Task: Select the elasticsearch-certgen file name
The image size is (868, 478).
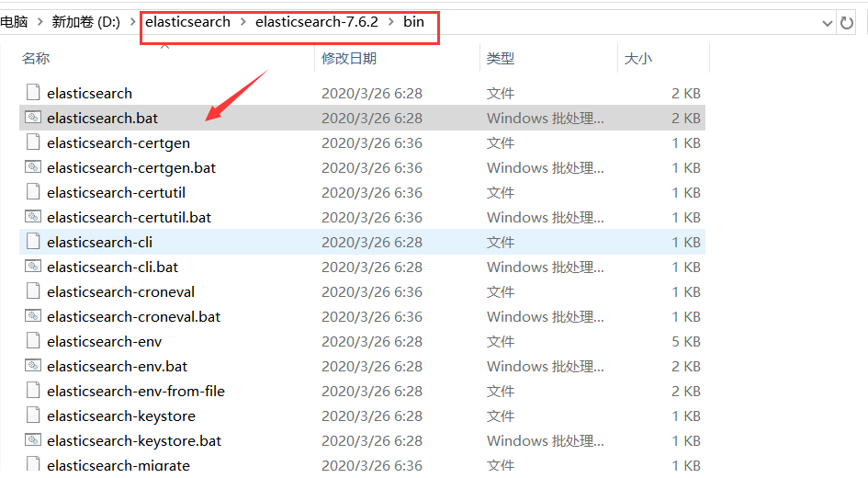Action: [118, 142]
